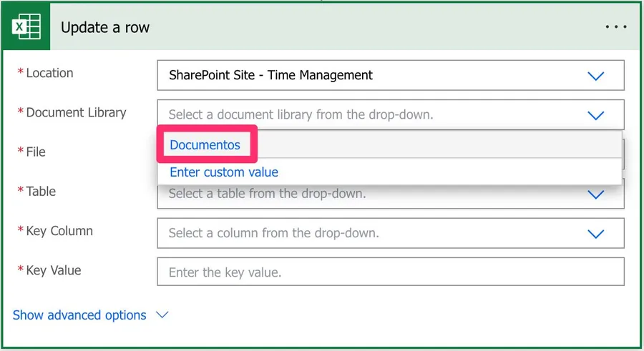
Task: Open the ellipsis more options menu
Action: (x=615, y=27)
